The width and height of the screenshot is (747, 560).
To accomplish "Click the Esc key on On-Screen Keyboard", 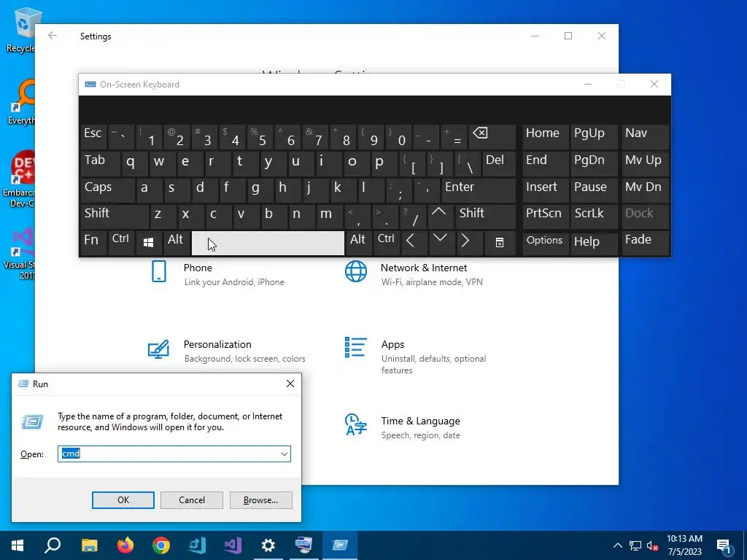I will pos(93,137).
